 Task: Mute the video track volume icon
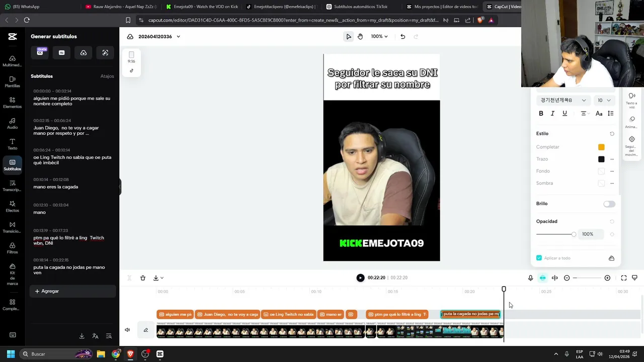pos(127,330)
